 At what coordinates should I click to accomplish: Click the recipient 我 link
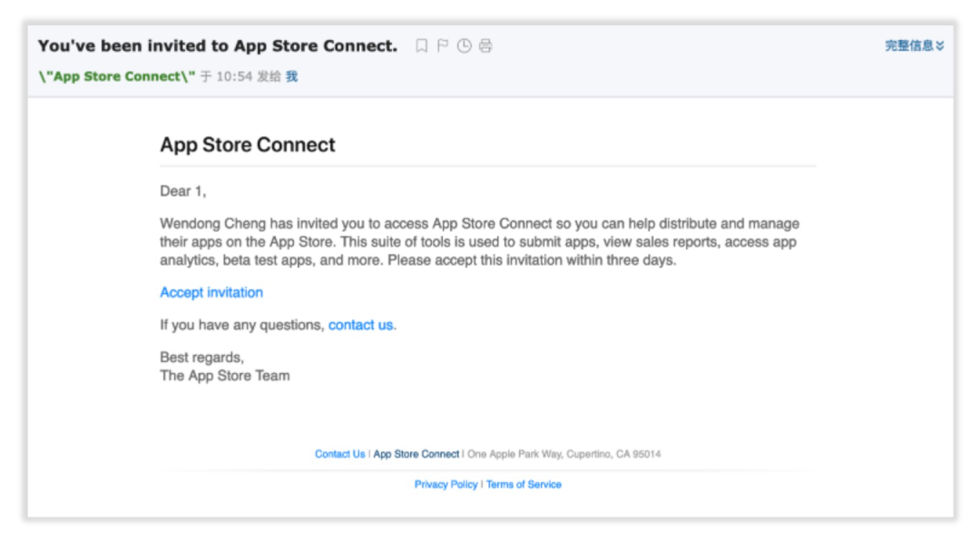pos(292,76)
